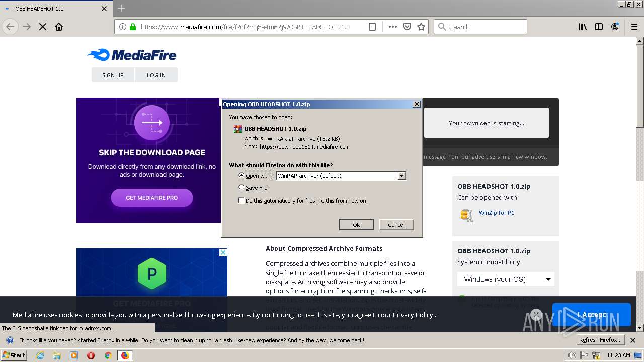Save page to Pocket icon
The width and height of the screenshot is (644, 362).
pyautogui.click(x=407, y=27)
